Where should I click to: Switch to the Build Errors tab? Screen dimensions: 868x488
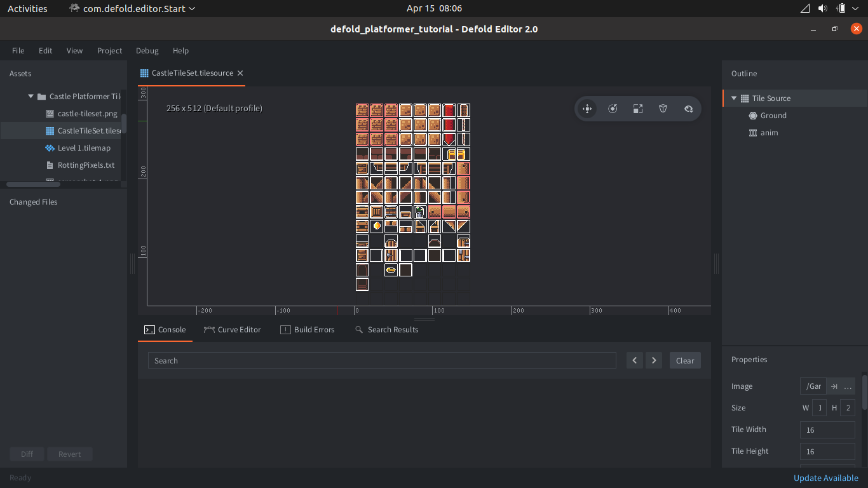point(308,330)
